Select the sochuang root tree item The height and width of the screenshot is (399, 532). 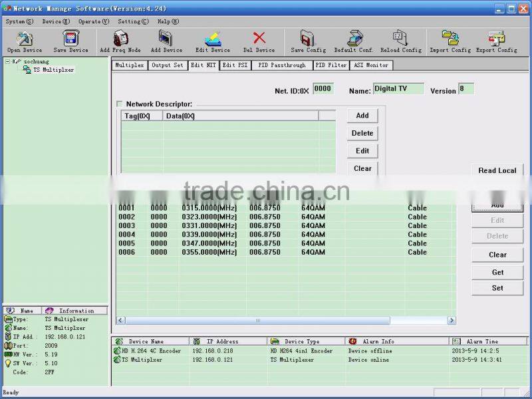click(36, 61)
